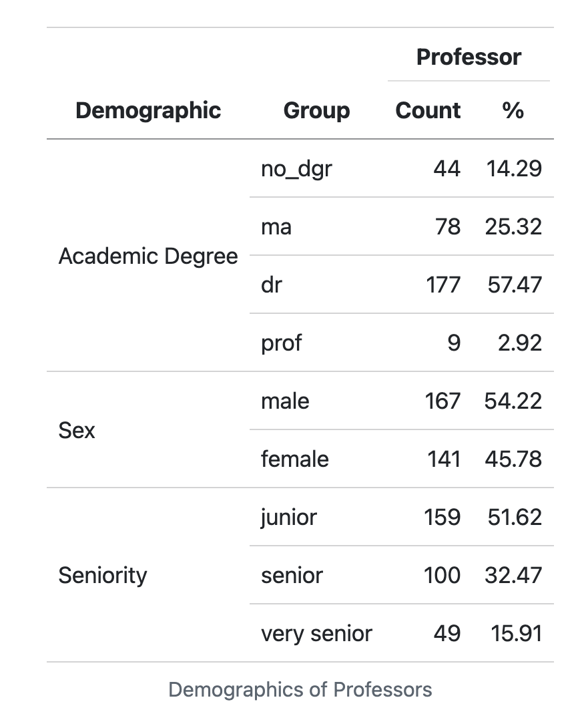Click the % column header
Screen dimensions: 586x728
(513, 110)
